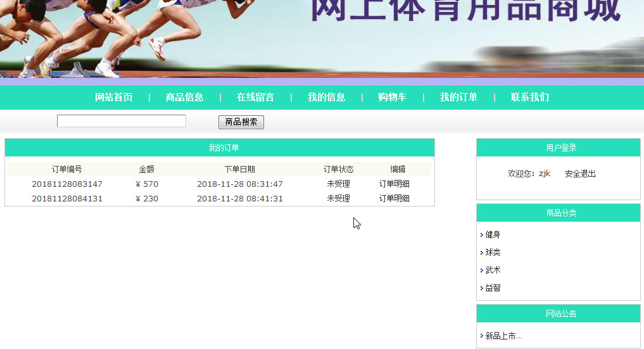Click the 下单日期 column header
This screenshot has width=644, height=349.
pyautogui.click(x=240, y=169)
